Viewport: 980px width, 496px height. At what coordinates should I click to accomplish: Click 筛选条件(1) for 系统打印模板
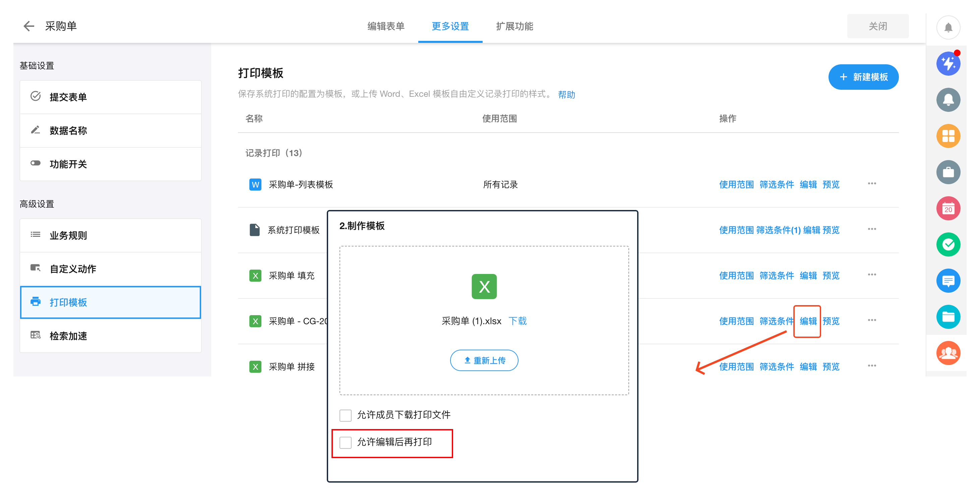778,230
